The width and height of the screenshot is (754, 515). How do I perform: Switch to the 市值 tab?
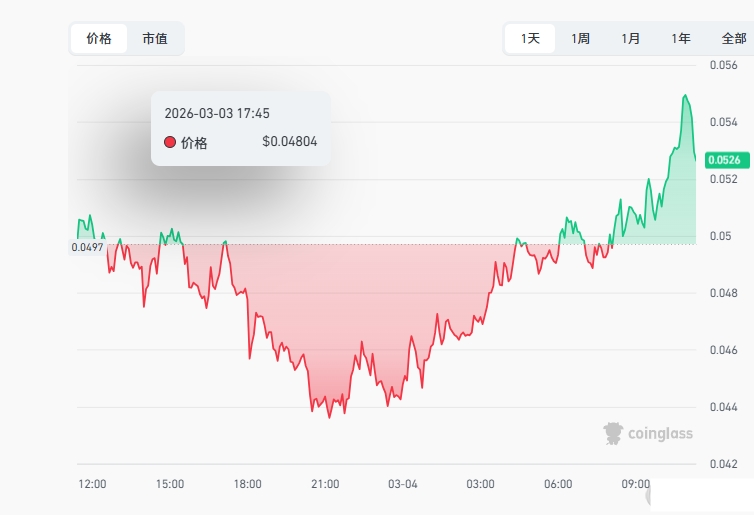pos(155,39)
